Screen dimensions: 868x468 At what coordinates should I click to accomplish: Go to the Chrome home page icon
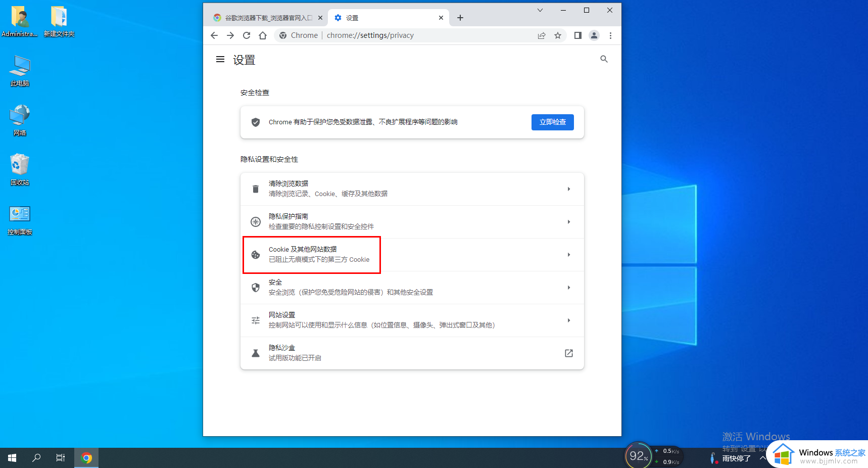pos(263,35)
